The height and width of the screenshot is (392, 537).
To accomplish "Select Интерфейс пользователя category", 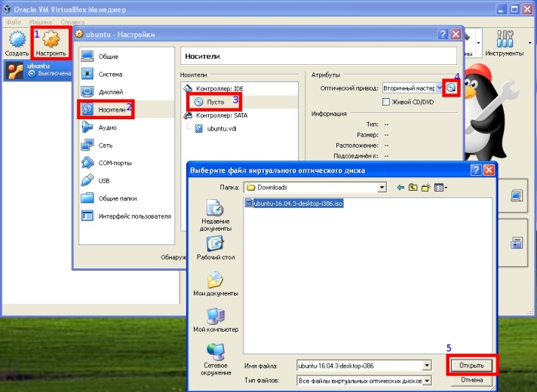I will pos(127,216).
